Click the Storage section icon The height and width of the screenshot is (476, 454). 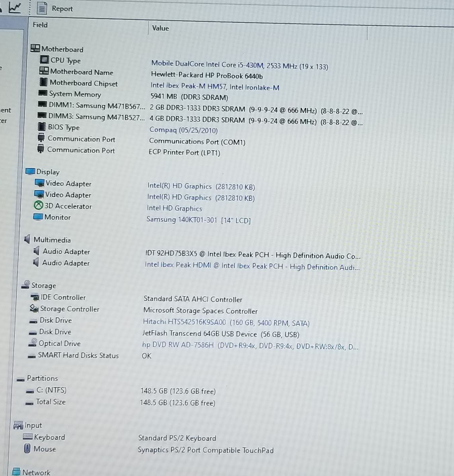(25, 285)
